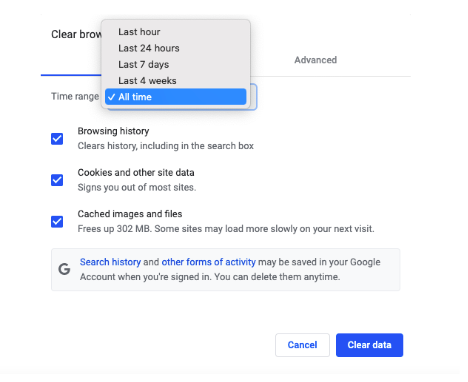Uncheck the Browsing history checkbox
Screen dimensions: 468x382
point(57,139)
